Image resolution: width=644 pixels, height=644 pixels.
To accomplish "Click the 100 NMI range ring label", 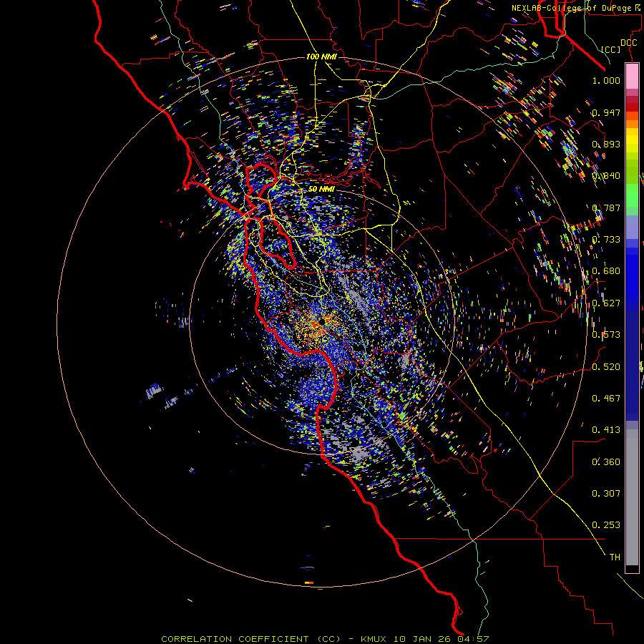I will [321, 57].
